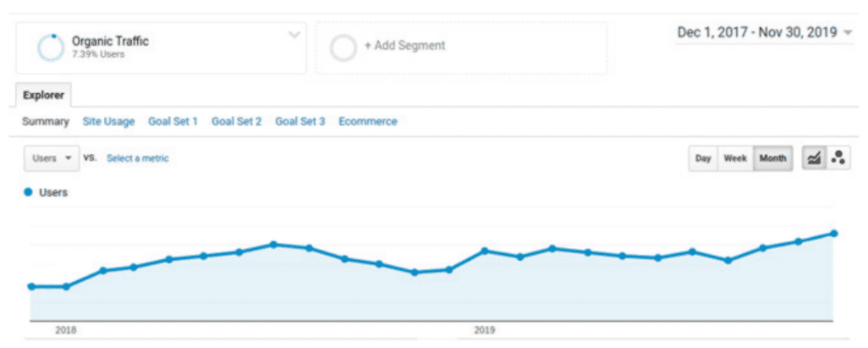Click the Organic Traffic segment circle icon
868x348 pixels.
(x=51, y=47)
